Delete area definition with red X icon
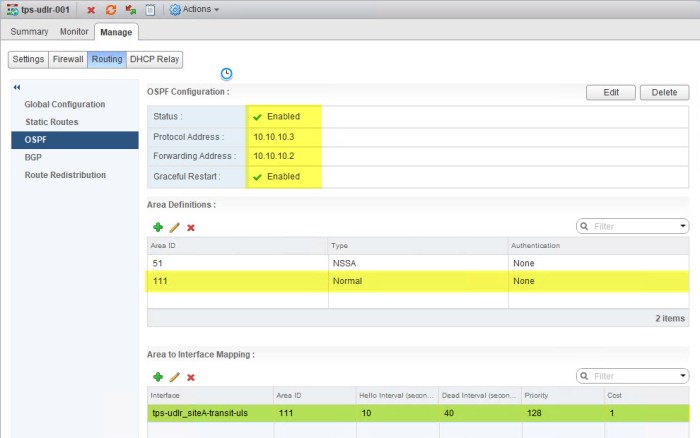This screenshot has height=438, width=700. [191, 228]
